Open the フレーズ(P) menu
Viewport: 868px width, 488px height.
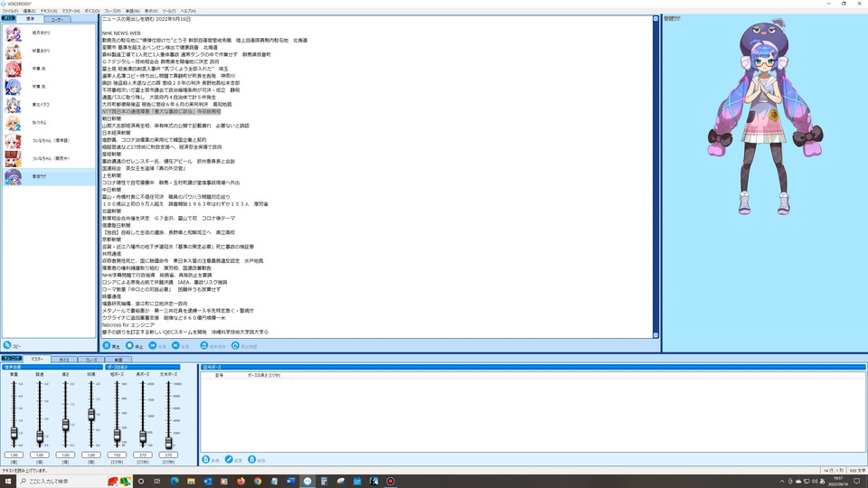112,11
